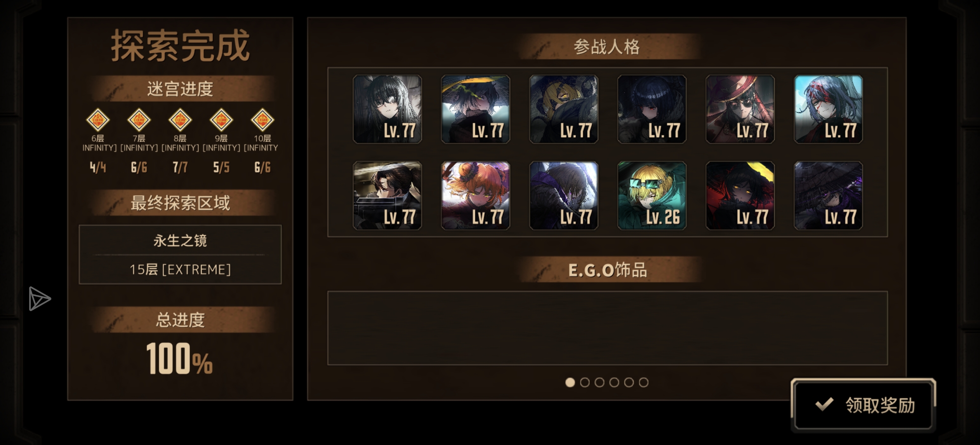Viewport: 980px width, 445px height.
Task: Tap the paper-plane share icon
Action: [40, 299]
